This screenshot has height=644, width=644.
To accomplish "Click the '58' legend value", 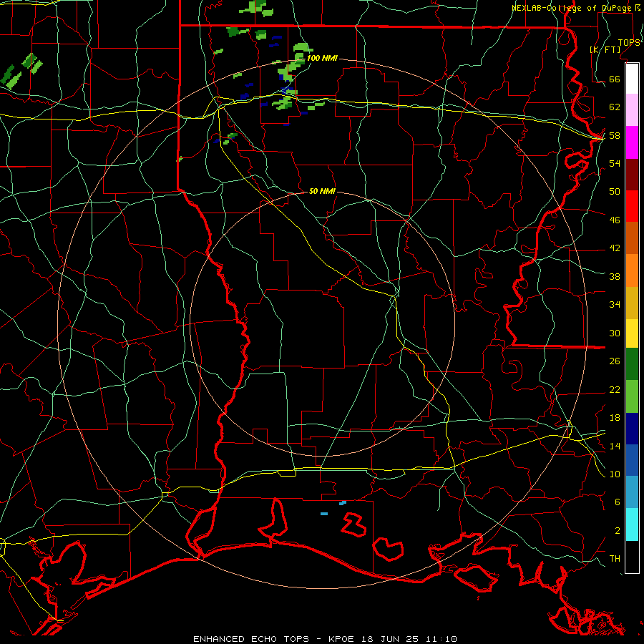I will coord(615,135).
